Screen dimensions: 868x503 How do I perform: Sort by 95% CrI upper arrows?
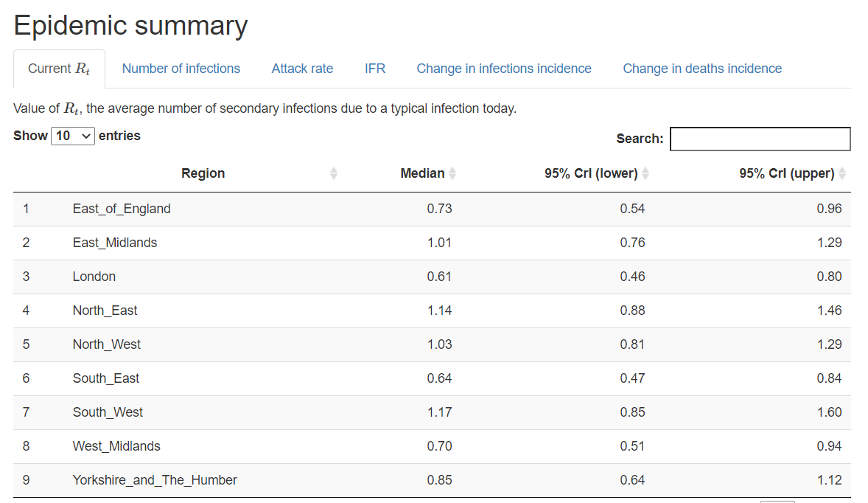click(842, 173)
